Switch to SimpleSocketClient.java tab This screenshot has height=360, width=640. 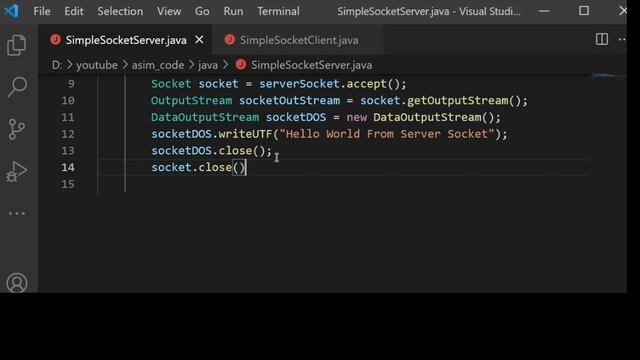298,40
